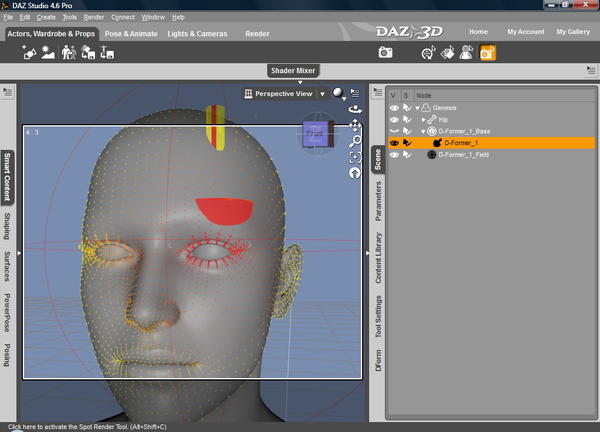Open draw style dropdown arrow beside sphere
The width and height of the screenshot is (600, 432).
[x=344, y=99]
